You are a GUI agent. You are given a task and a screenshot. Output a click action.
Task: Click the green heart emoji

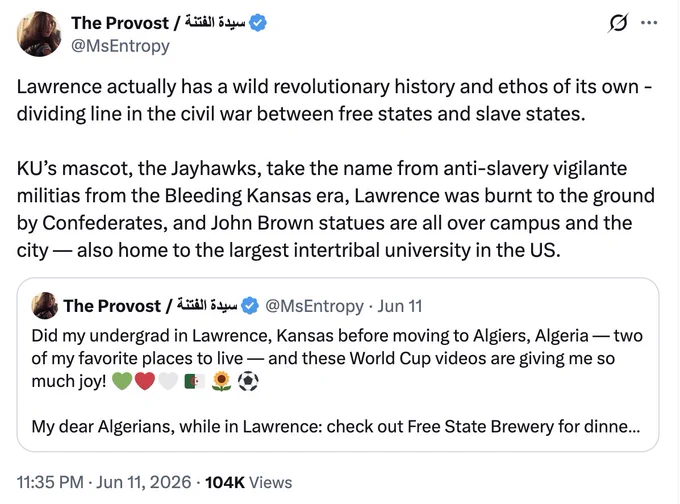[x=122, y=381]
